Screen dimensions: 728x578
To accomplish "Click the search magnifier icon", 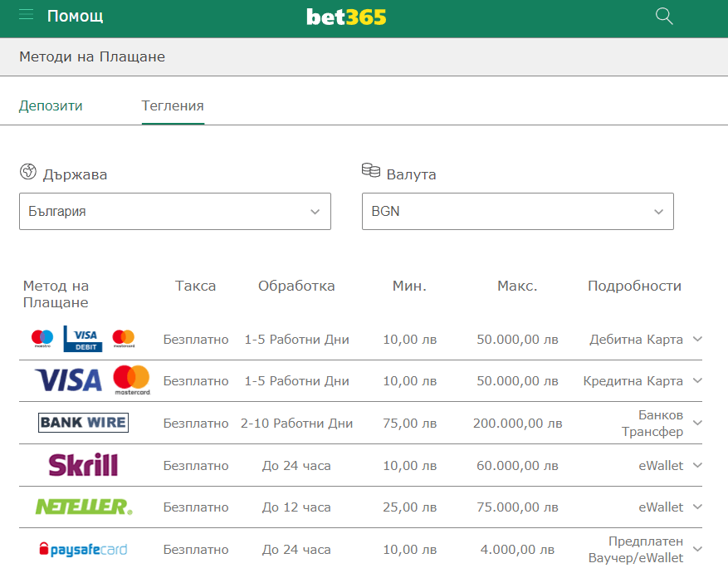I will pos(664,17).
